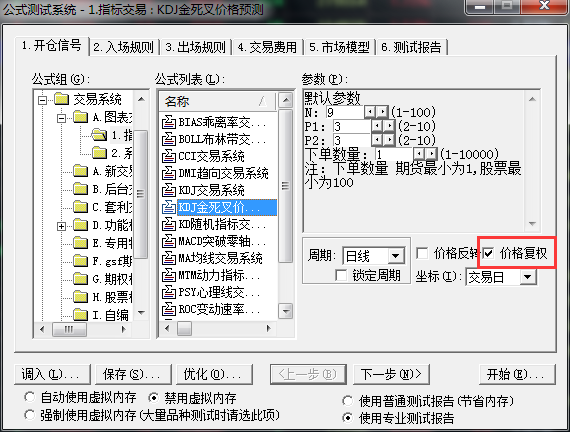Screen dimensions: 570x432
Task: Click the G.期权 folder icon
Action: (81, 279)
